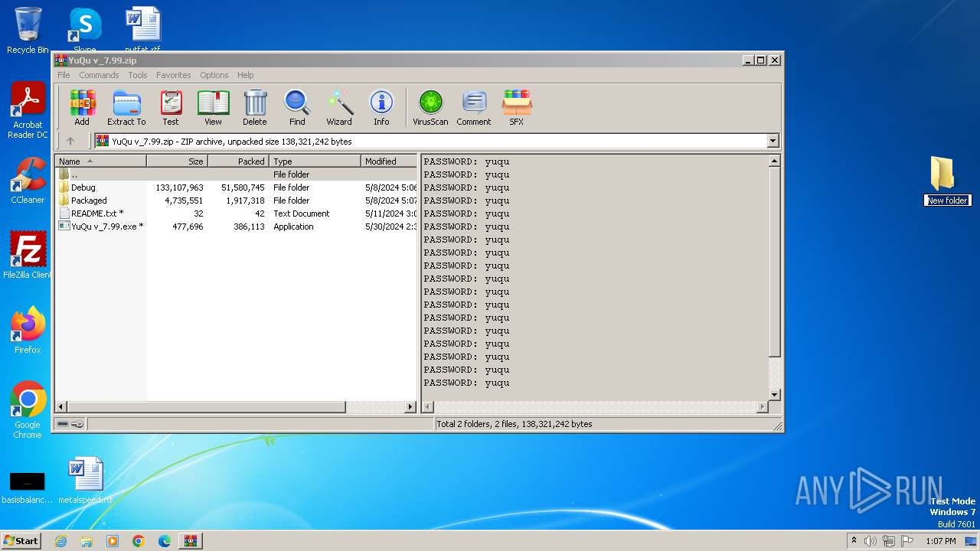The width and height of the screenshot is (980, 551).
Task: Open FileZilla Client shortcut
Action: [28, 256]
